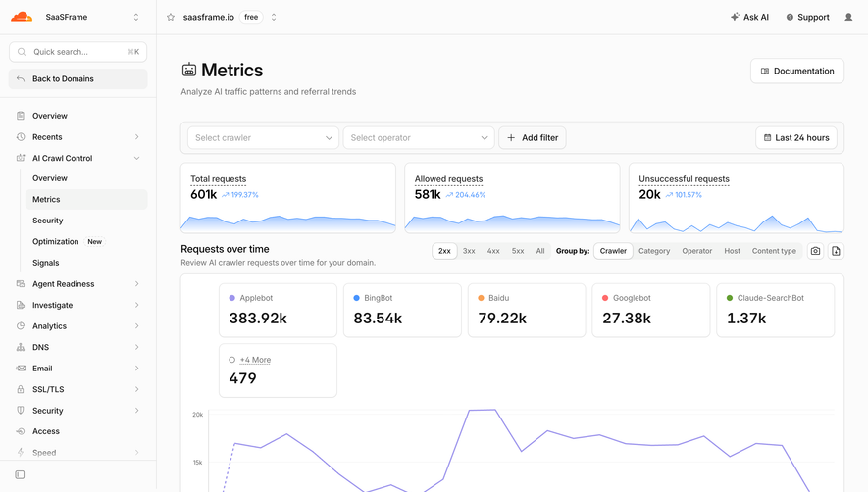Group by Crawler

613,251
